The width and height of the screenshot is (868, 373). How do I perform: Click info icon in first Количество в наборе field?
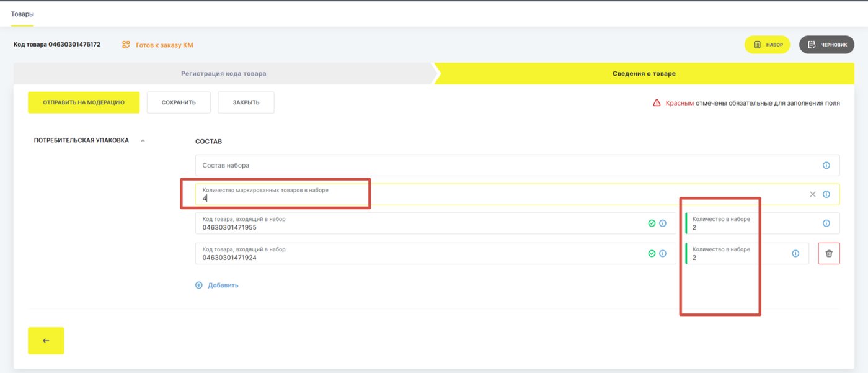[826, 223]
